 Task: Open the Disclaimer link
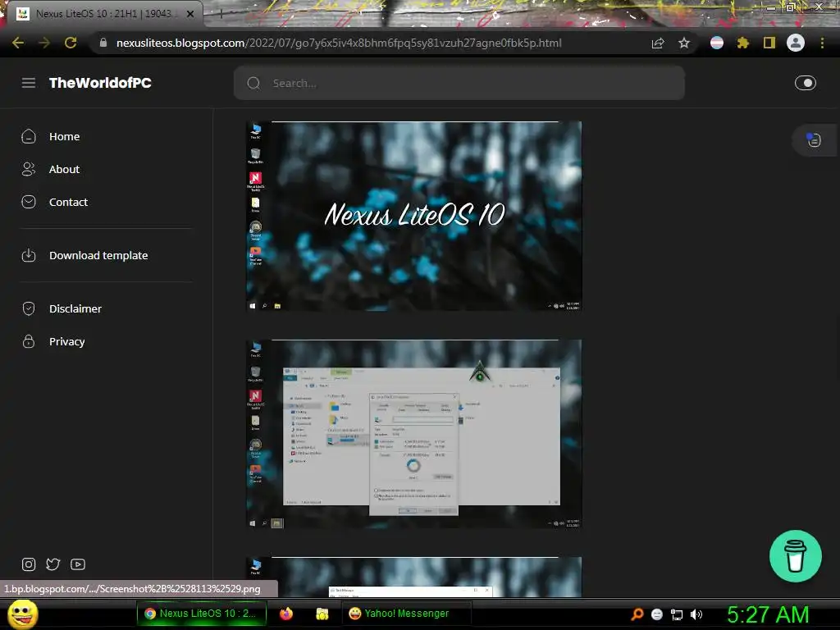[x=75, y=308]
